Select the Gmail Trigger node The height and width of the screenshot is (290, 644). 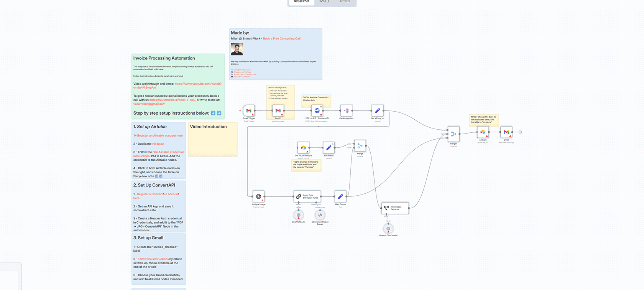click(x=249, y=111)
